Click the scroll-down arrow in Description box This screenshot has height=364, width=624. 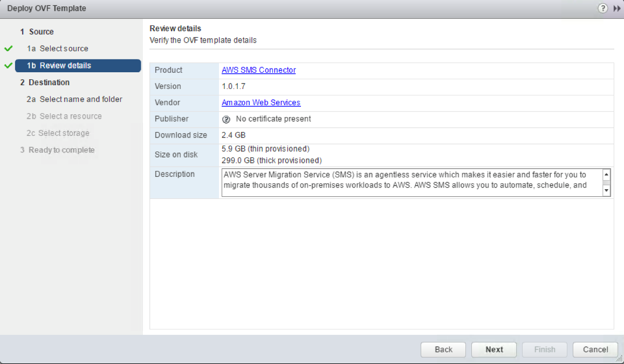[x=607, y=191]
